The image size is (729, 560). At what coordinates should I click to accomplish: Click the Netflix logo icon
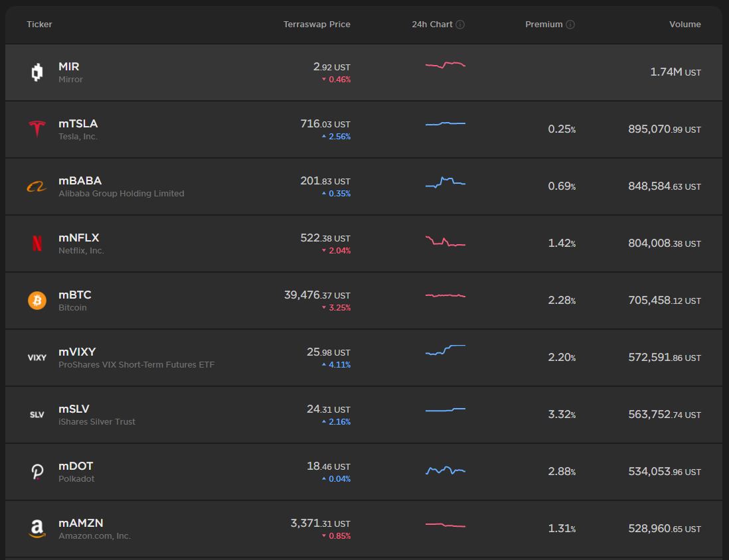click(x=37, y=243)
